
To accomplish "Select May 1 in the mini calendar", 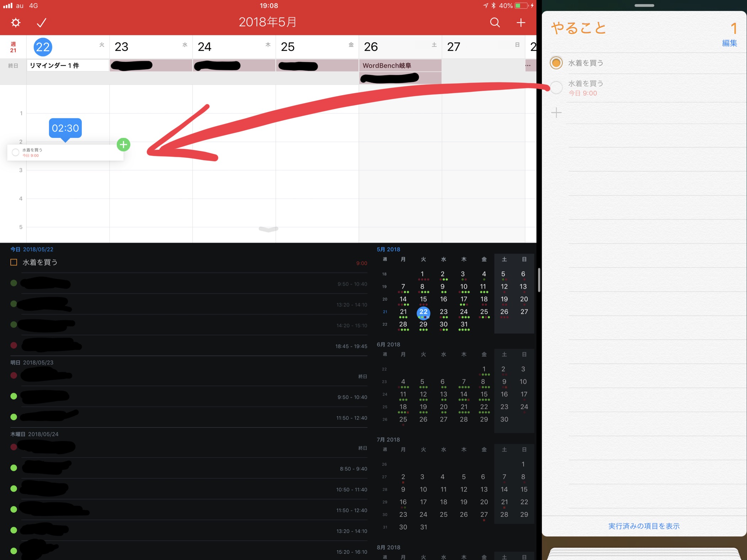I will click(422, 274).
